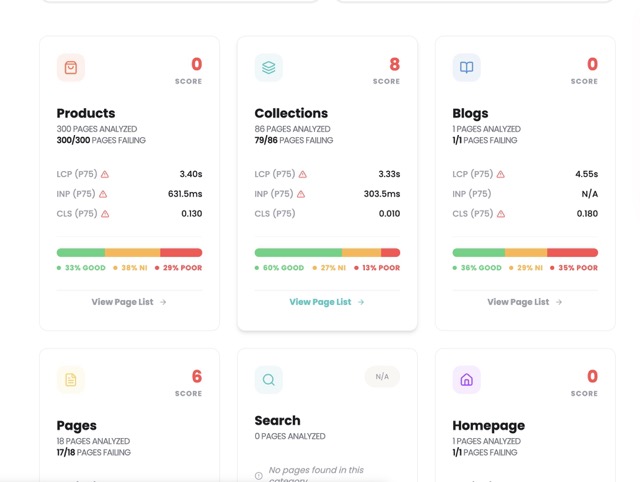
Task: Click Products LCP warning triangle icon
Action: [x=105, y=174]
